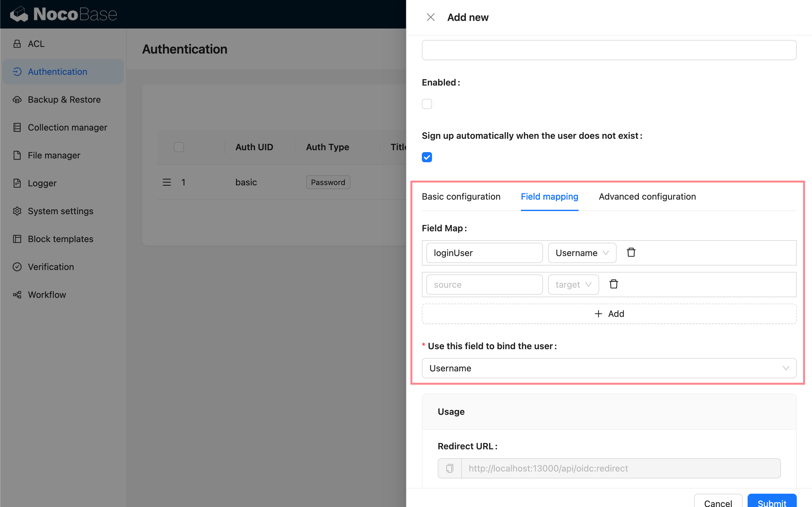Click the source input field
This screenshot has width=812, height=507.
point(484,285)
